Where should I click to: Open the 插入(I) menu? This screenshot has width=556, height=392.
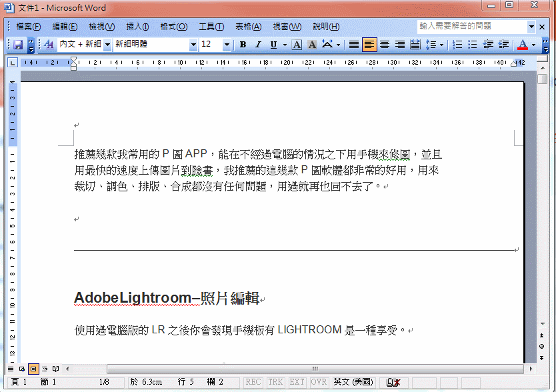pyautogui.click(x=137, y=27)
